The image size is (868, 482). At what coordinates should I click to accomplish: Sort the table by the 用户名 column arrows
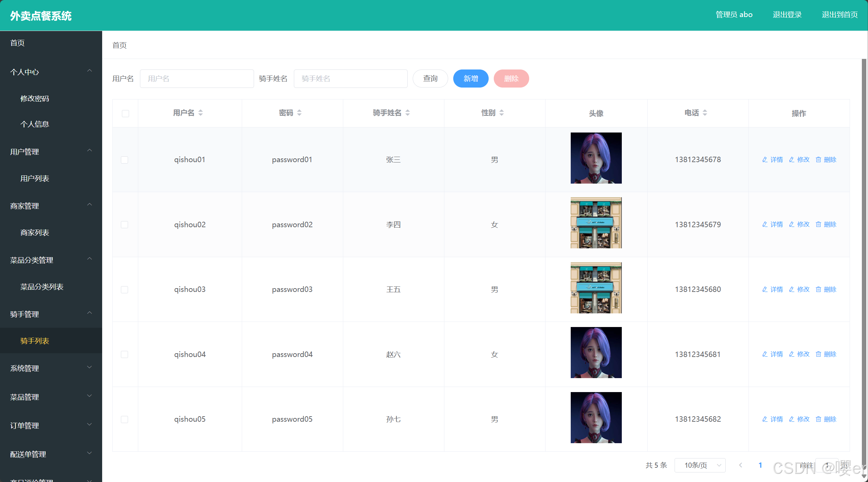[201, 113]
